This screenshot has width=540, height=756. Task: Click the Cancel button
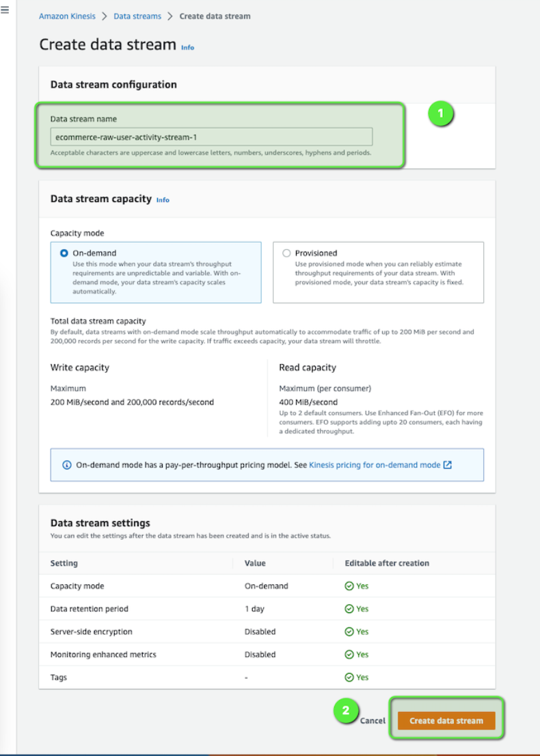pyautogui.click(x=373, y=720)
